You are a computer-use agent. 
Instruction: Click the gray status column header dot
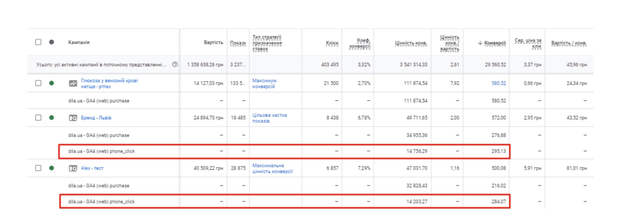(x=52, y=42)
